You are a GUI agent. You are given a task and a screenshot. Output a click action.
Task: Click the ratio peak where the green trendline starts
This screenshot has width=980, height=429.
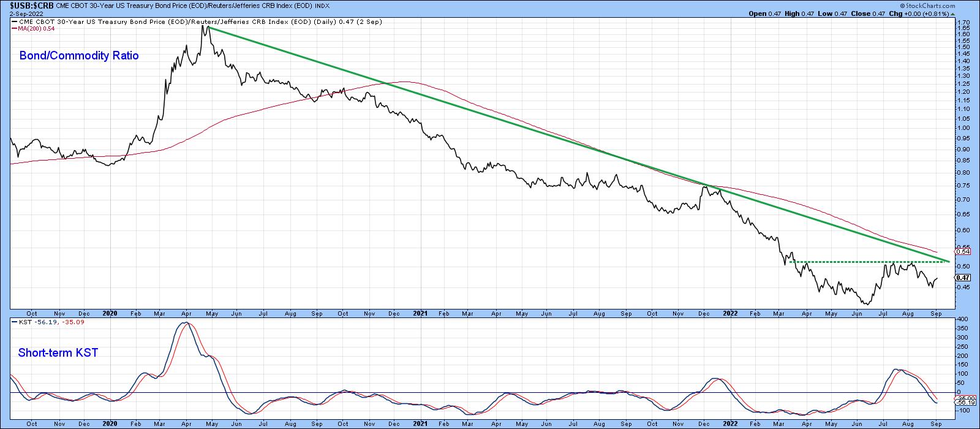[208, 26]
